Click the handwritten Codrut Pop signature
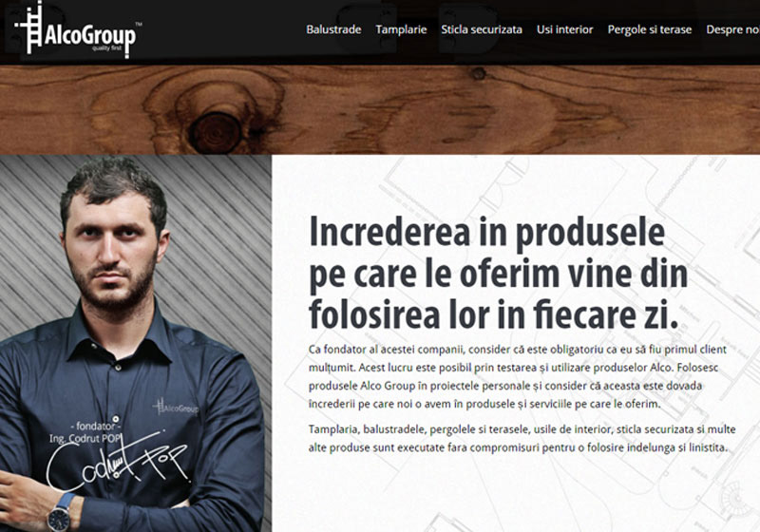Viewport: 760px width, 532px height. [116, 463]
